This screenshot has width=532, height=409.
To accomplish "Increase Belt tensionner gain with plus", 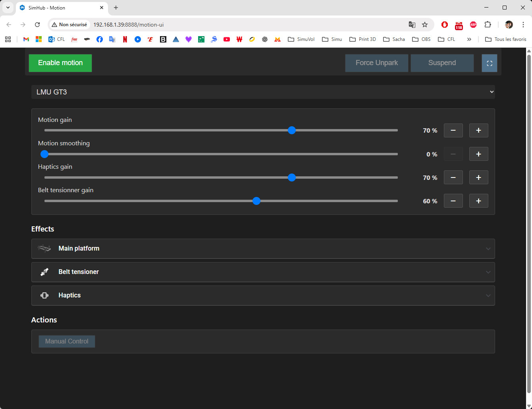I will (x=478, y=201).
